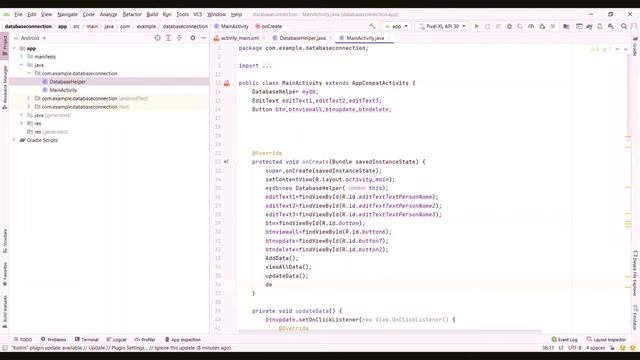This screenshot has width=640, height=360.
Task: Click the editor horizontal scrollbar
Action: 390,331
